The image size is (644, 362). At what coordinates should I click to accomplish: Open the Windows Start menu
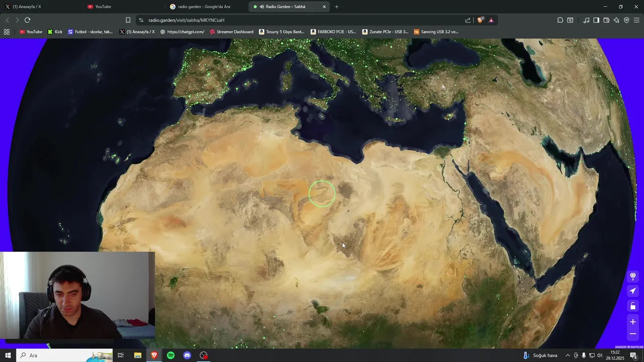click(x=8, y=355)
